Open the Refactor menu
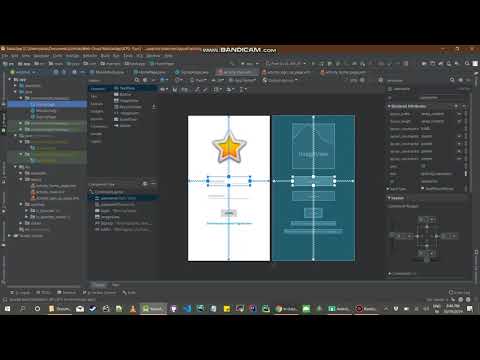480x360 pixels. point(89,56)
